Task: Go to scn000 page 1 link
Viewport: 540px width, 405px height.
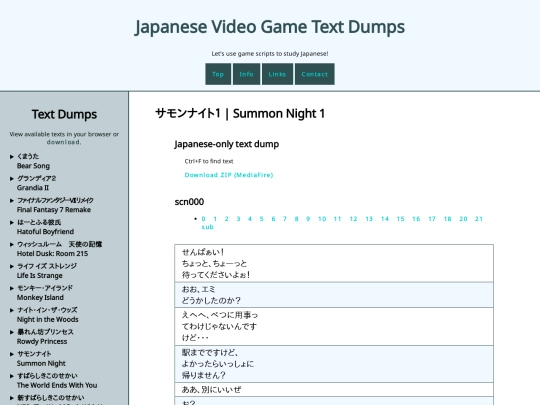Action: click(x=215, y=219)
